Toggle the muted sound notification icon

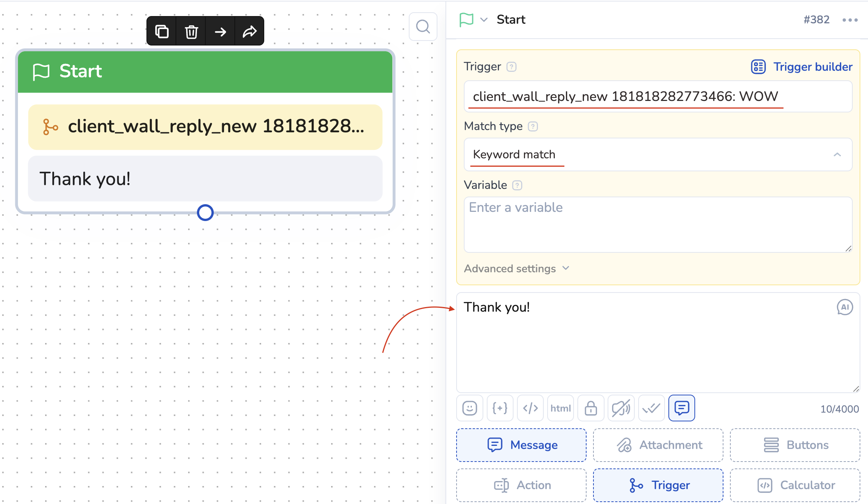pos(621,408)
